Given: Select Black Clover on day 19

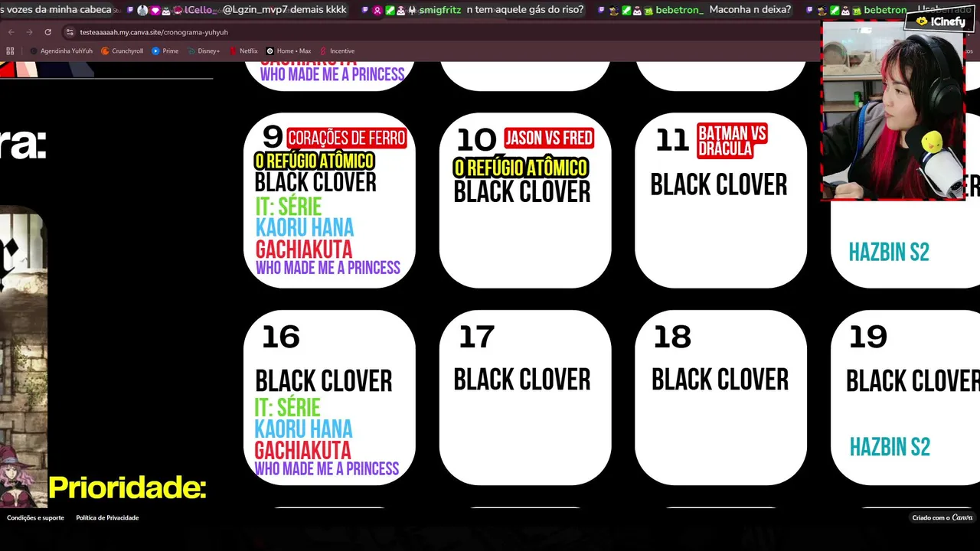Looking at the screenshot, I should (913, 381).
